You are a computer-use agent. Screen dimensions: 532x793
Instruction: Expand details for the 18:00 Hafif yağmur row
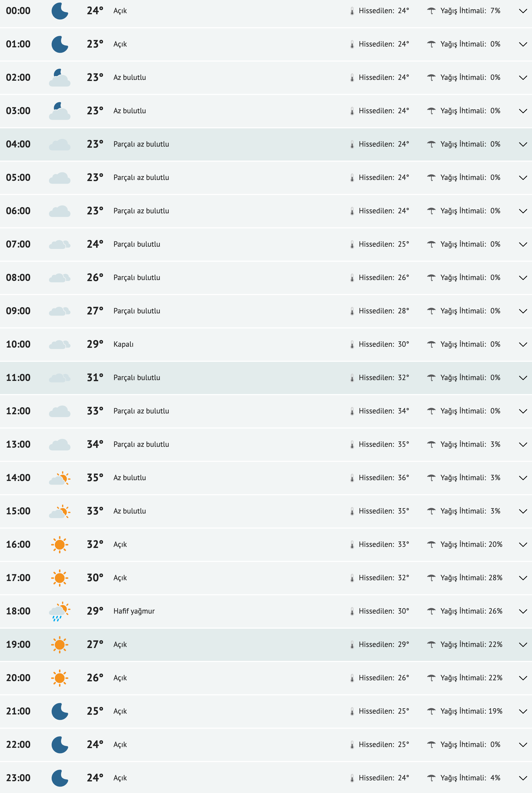[523, 611]
